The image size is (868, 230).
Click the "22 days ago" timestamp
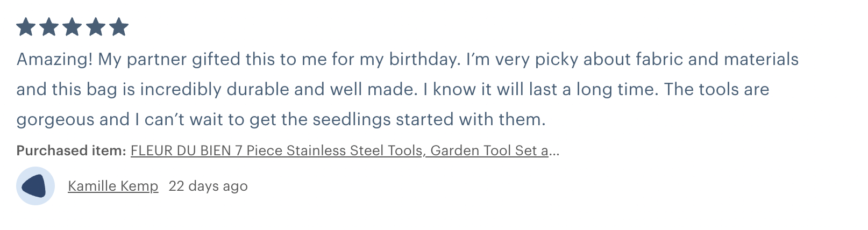[x=208, y=186]
